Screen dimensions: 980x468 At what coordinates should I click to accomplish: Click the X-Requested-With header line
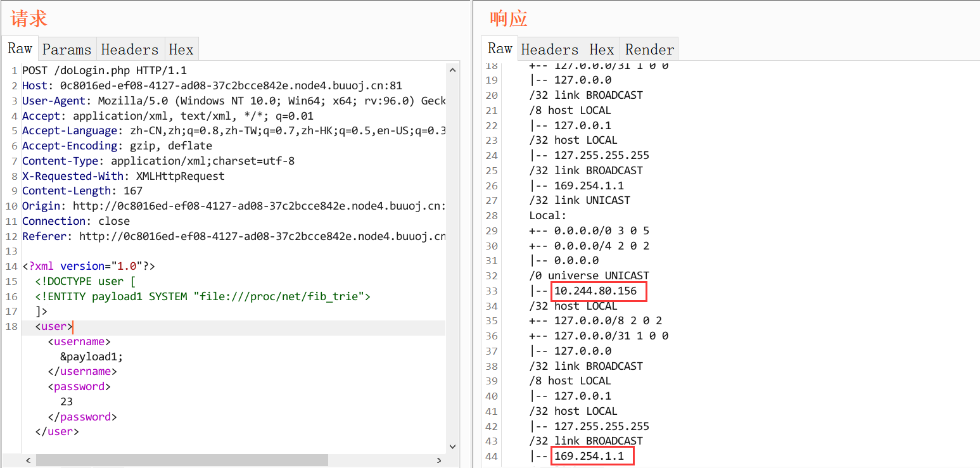click(x=124, y=176)
